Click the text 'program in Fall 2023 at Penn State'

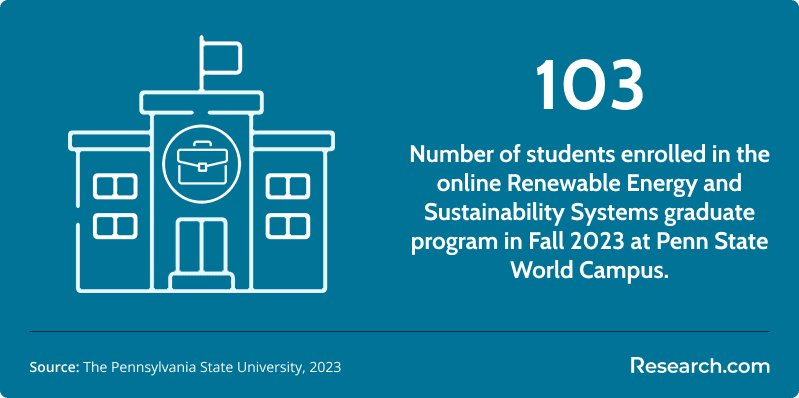coord(590,241)
